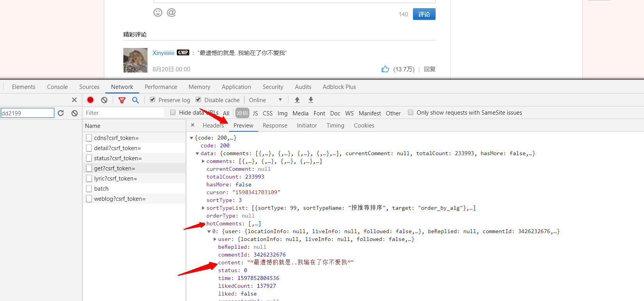Filter requests by Img type
The width and height of the screenshot is (644, 301).
point(283,113)
